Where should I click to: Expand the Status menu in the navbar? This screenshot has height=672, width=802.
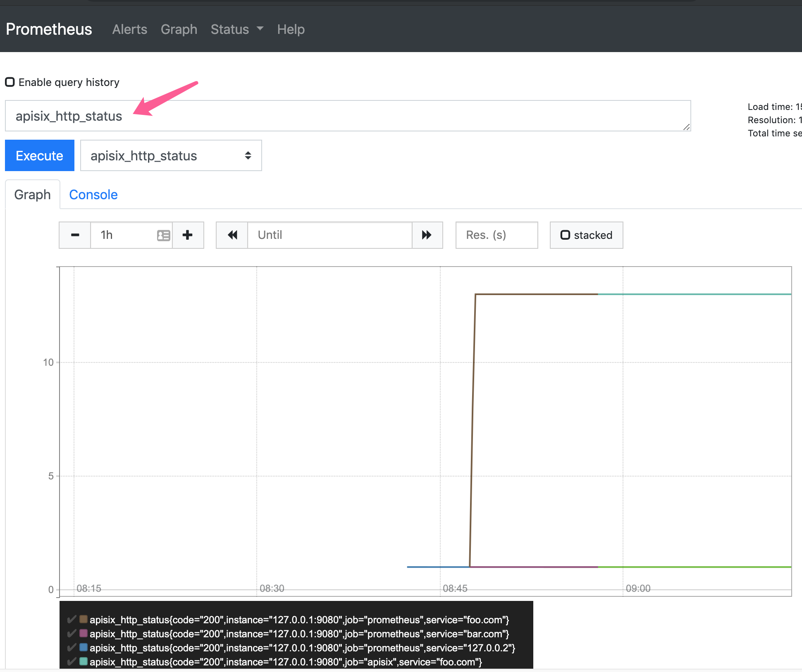point(230,29)
